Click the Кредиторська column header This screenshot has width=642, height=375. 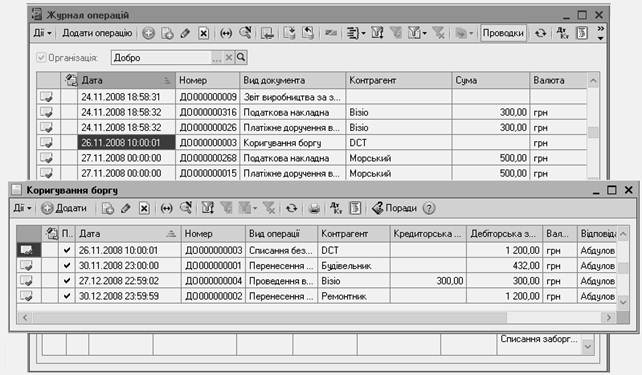[428, 234]
